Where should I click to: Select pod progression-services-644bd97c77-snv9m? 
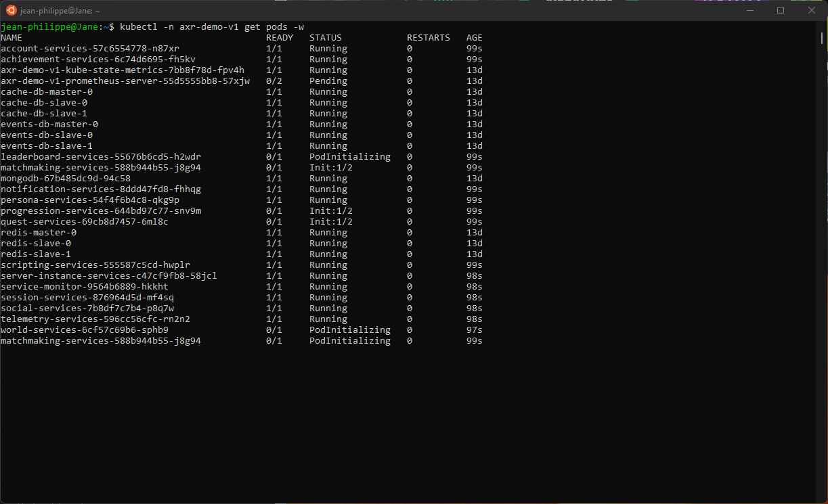(x=101, y=211)
